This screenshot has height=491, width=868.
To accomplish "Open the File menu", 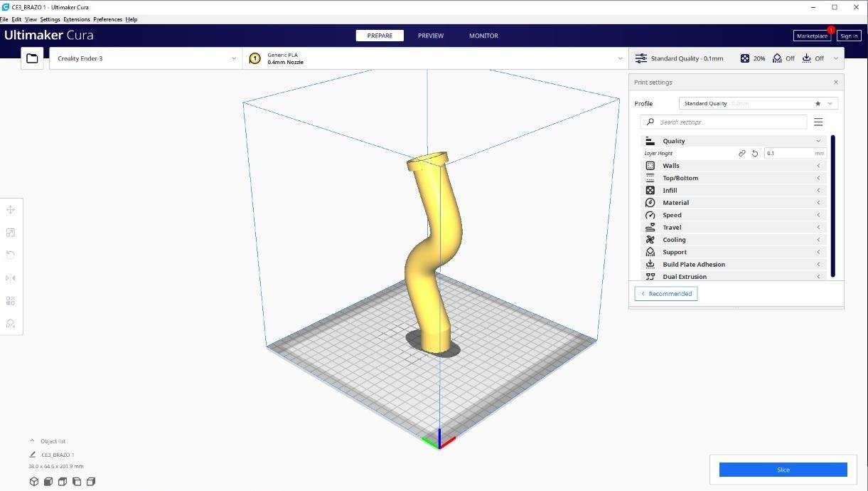I will (x=4, y=19).
